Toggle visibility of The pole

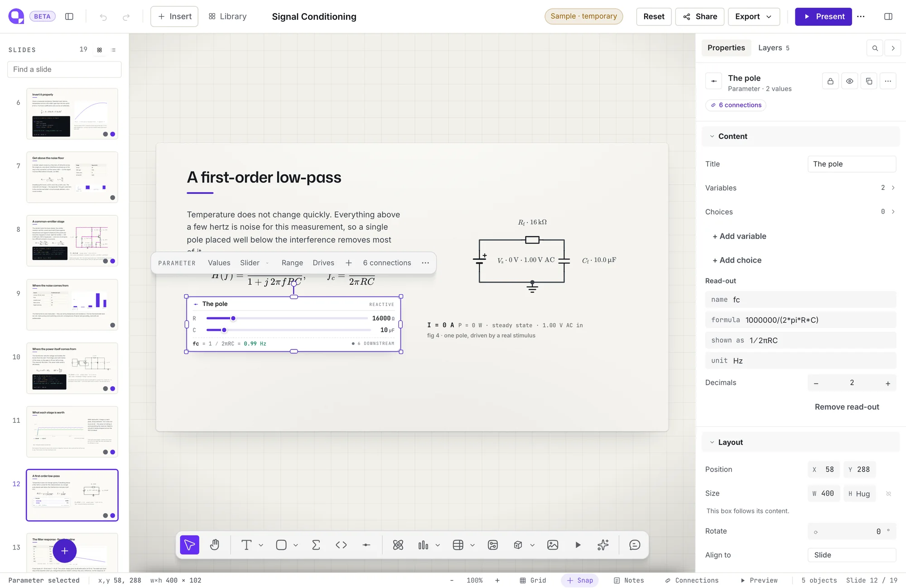coord(849,81)
